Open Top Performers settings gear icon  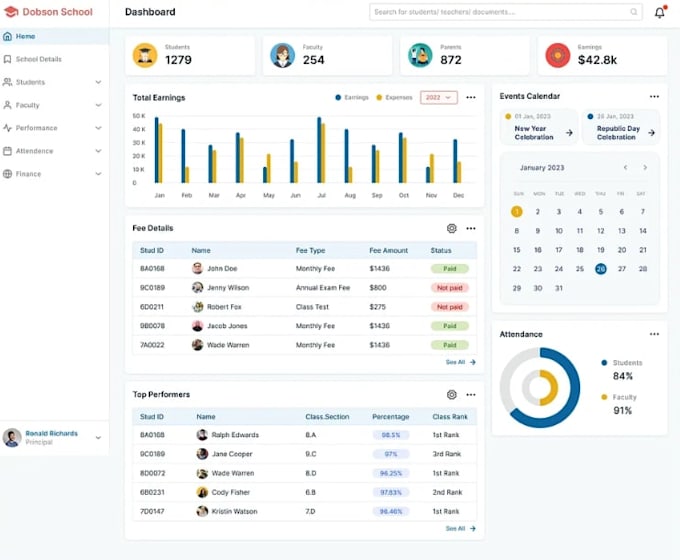(x=451, y=394)
